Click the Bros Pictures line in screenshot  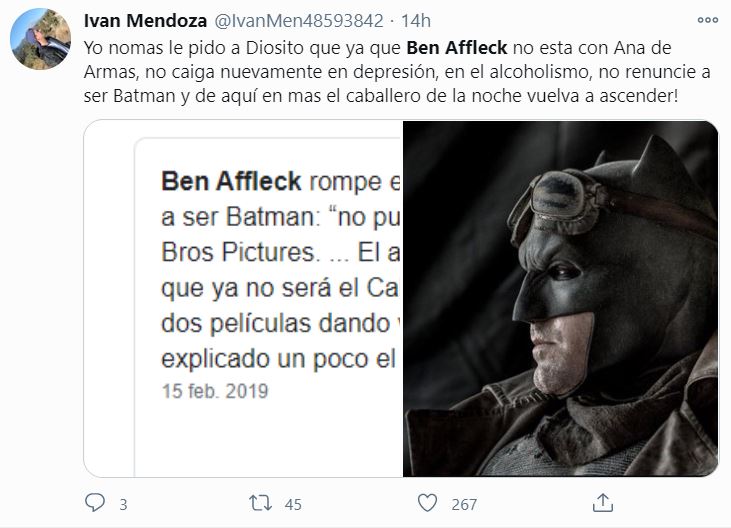pyautogui.click(x=281, y=252)
